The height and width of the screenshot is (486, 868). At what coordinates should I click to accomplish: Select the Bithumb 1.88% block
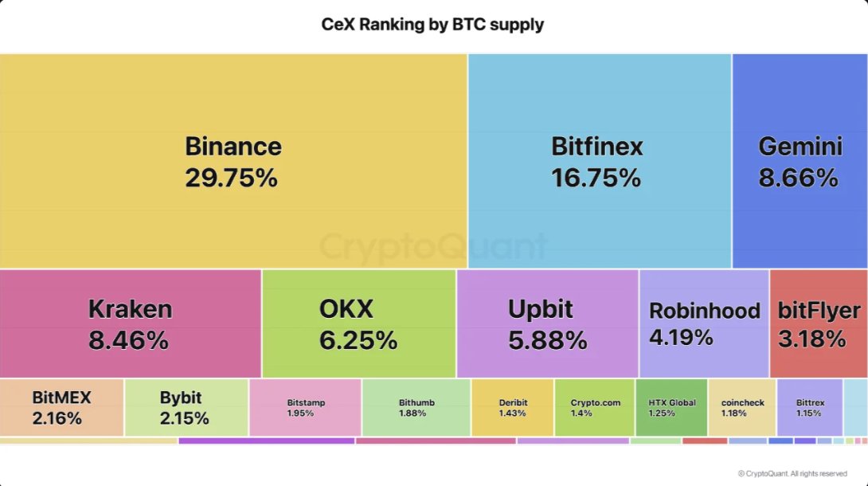coord(416,407)
